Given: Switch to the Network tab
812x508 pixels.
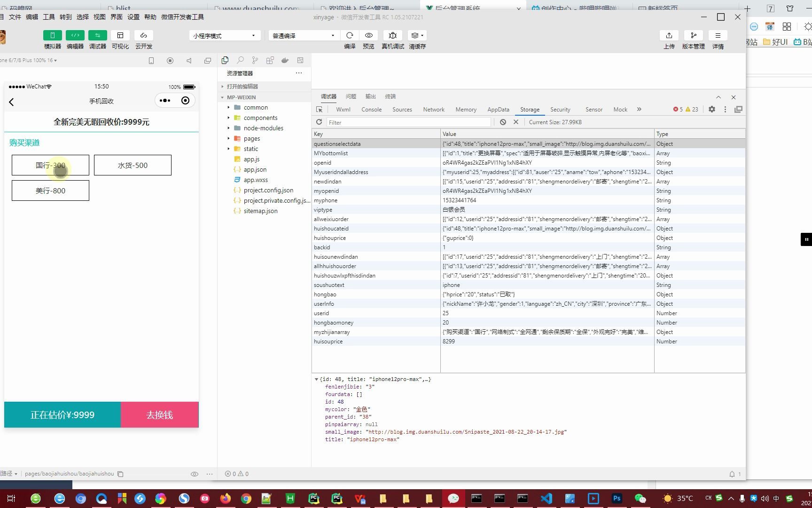Looking at the screenshot, I should point(434,110).
